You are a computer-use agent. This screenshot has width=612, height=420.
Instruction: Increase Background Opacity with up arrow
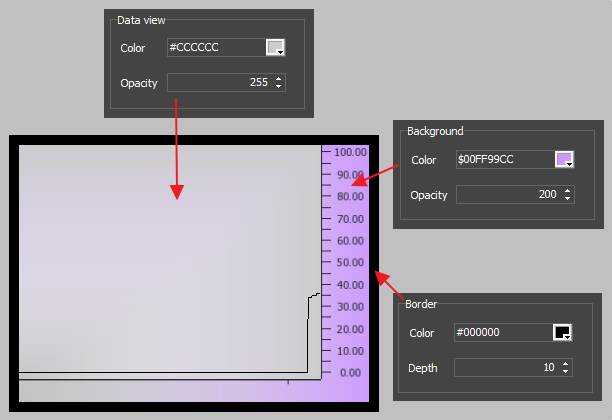tap(568, 190)
